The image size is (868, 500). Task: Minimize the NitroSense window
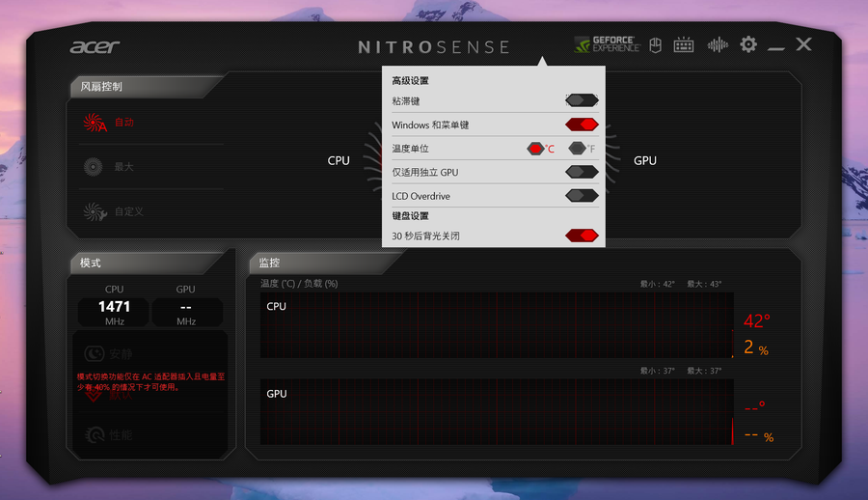coord(776,49)
